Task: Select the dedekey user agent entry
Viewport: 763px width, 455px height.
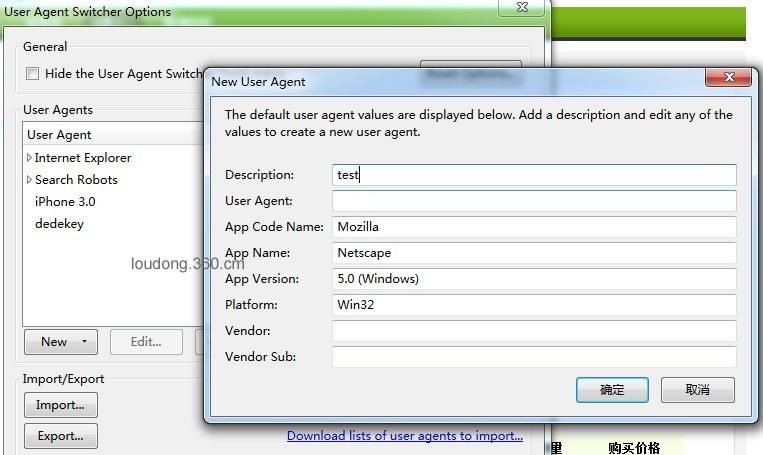Action: [59, 224]
